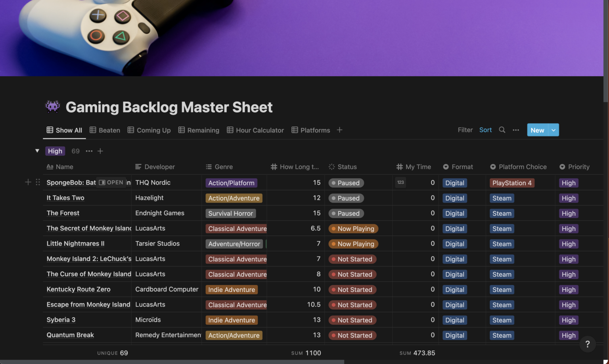Click High priority tag in Syberia 3 row

[569, 320]
